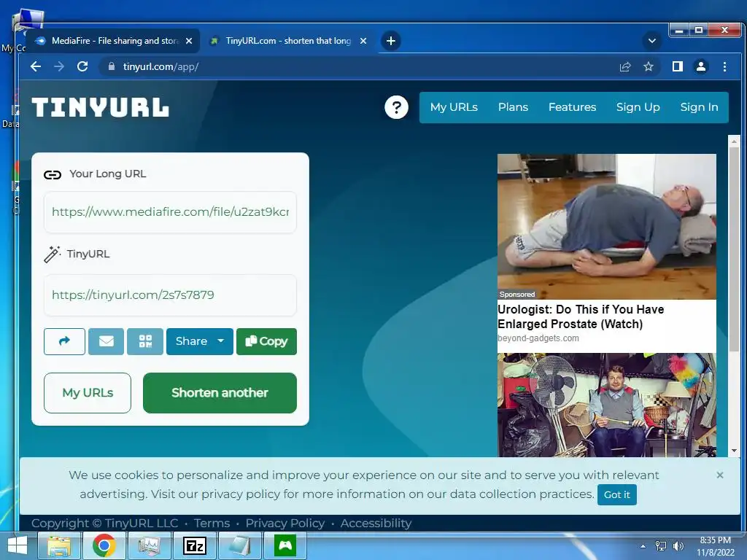
Task: Reload the page with refresh icon
Action: [x=82, y=66]
